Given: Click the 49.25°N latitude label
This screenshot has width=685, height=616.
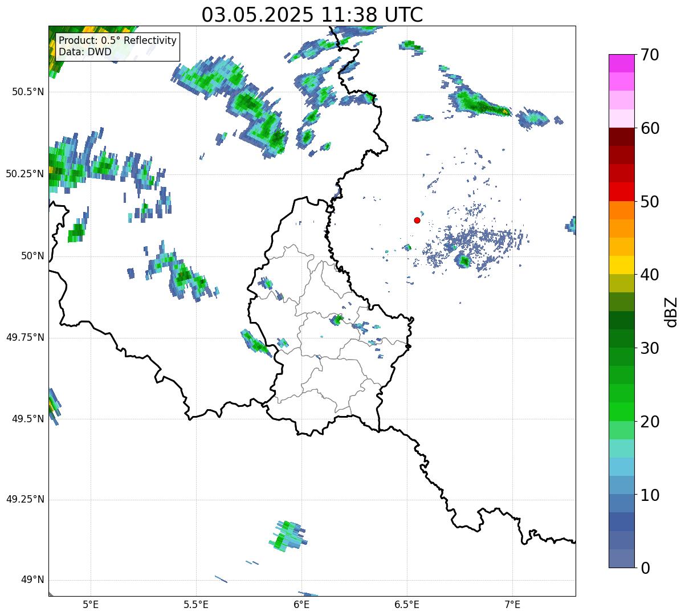Looking at the screenshot, I should 25,500.
